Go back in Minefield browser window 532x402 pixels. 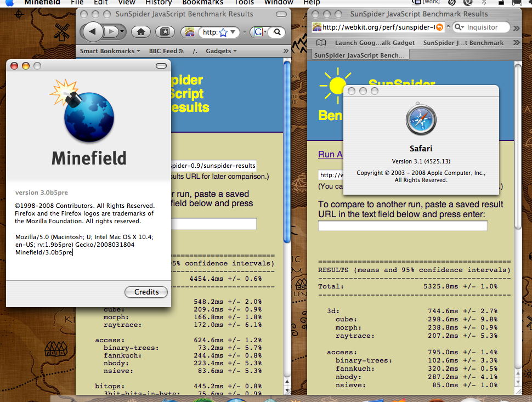92,32
